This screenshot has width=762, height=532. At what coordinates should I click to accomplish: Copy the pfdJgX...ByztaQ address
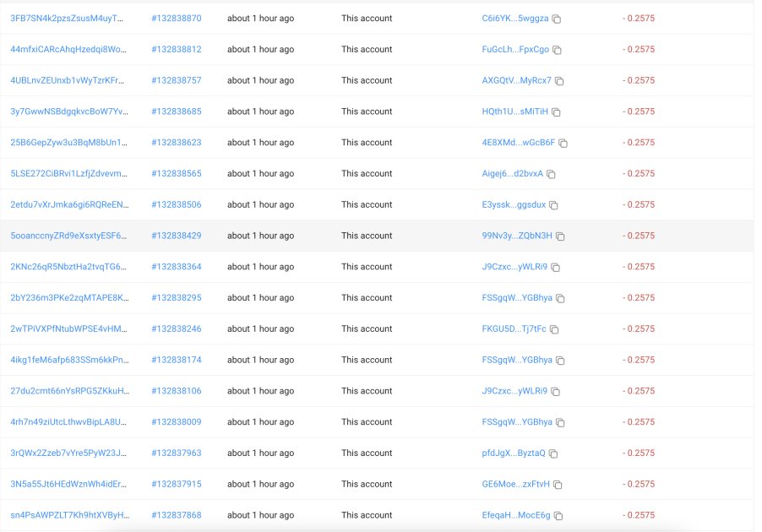pos(553,454)
